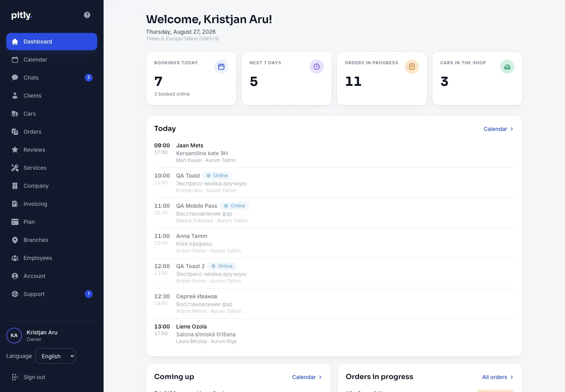
Task: Click the Cars sidebar icon
Action: (15, 114)
